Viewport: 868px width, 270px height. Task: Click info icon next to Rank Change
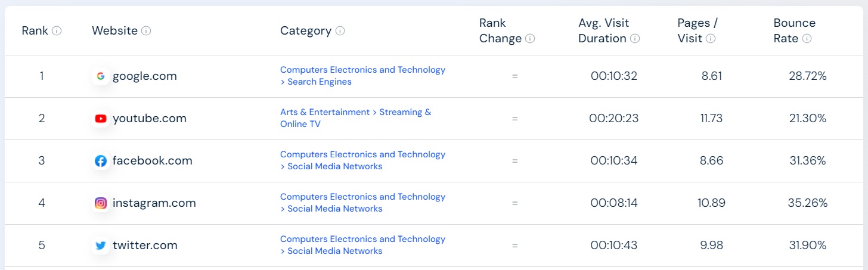pos(530,39)
